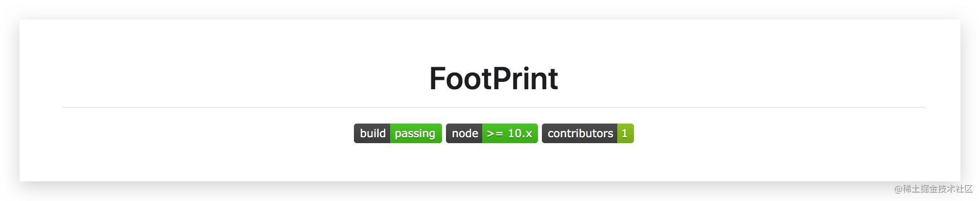This screenshot has height=201, width=980.
Task: Click the build passing badge
Action: (397, 133)
